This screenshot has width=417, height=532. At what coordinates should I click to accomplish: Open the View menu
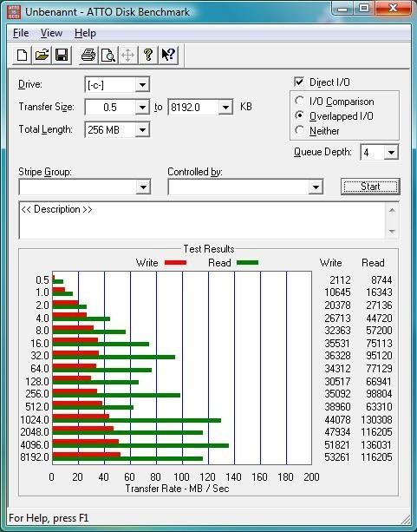(51, 33)
